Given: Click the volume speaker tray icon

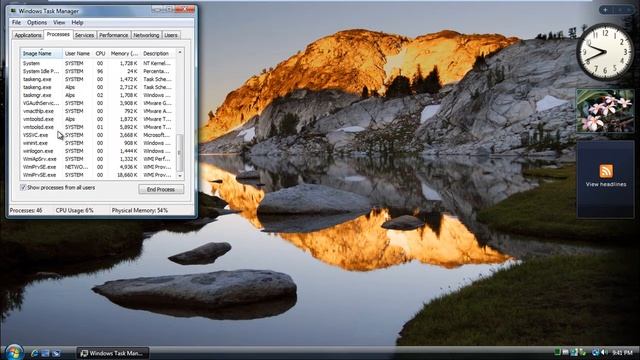Looking at the screenshot, I should 603,352.
